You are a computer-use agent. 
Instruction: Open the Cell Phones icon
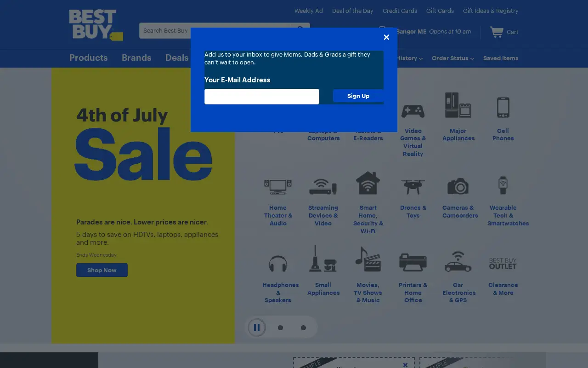(503, 107)
